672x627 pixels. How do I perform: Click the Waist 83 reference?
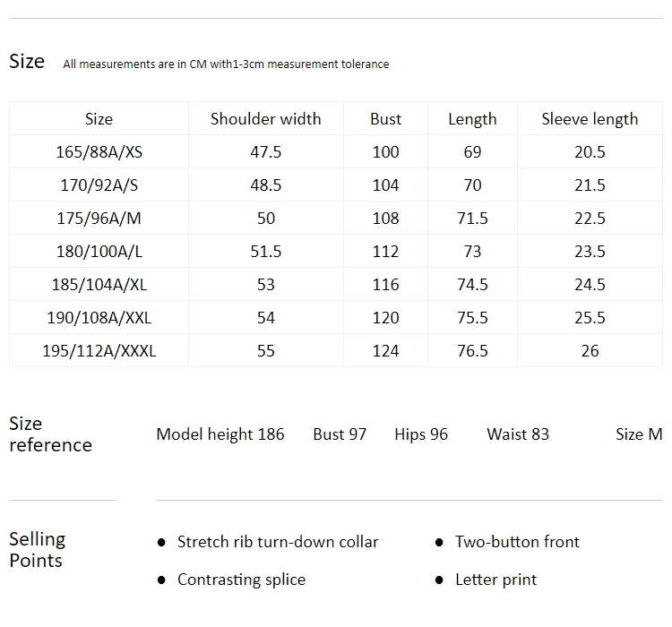click(518, 434)
